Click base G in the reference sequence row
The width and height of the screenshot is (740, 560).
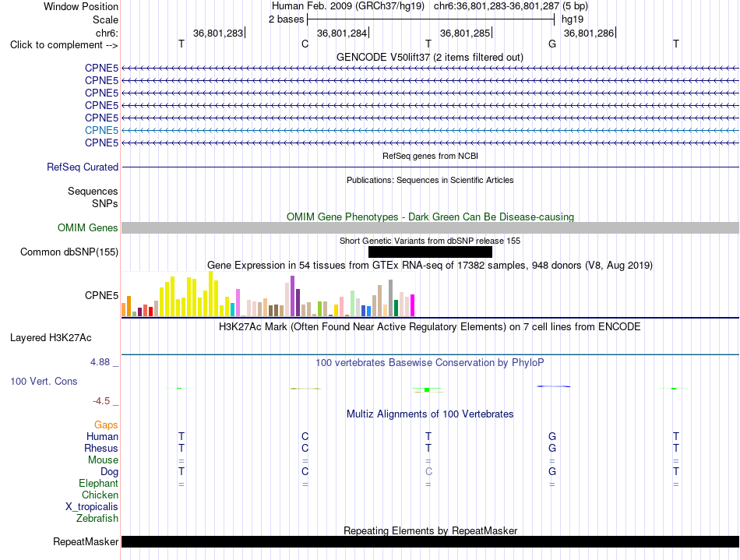point(552,44)
